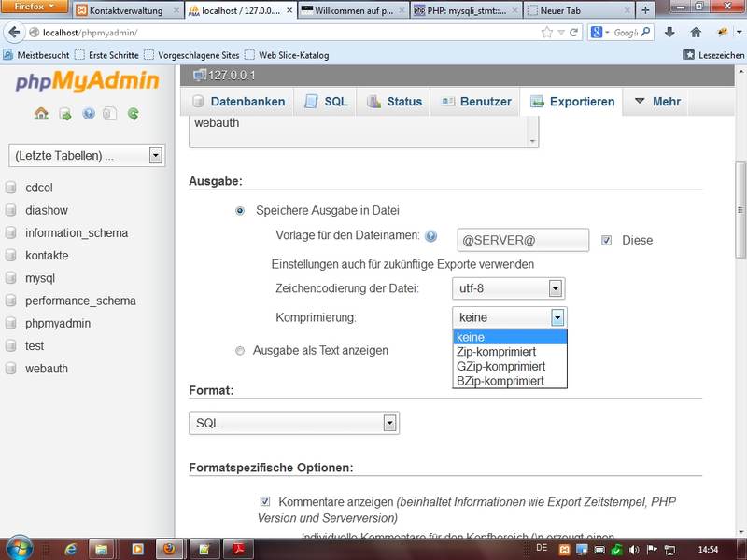This screenshot has height=560, width=747.
Task: Choose 'GZip-komprimiert' from compression list
Action: point(500,367)
